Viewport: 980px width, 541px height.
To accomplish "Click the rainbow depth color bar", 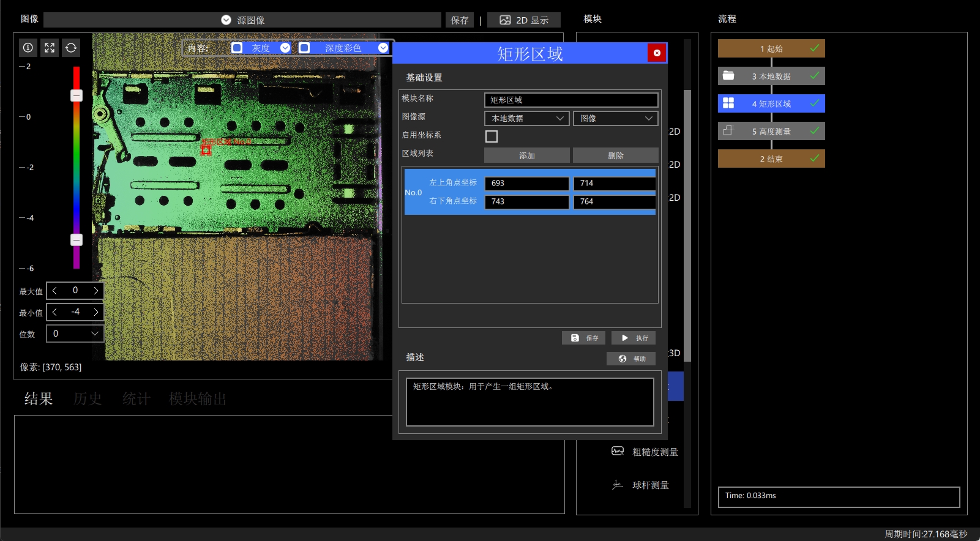I will click(x=77, y=168).
